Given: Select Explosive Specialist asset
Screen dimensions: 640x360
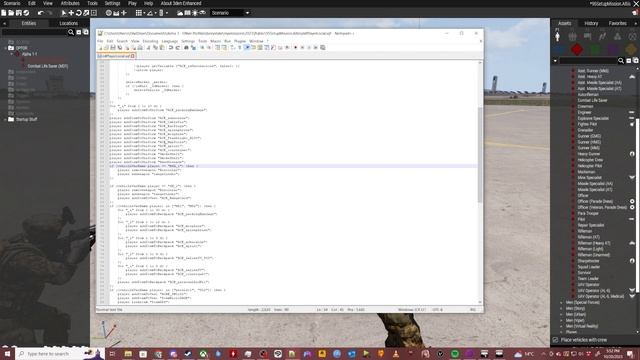Looking at the screenshot, I should pyautogui.click(x=593, y=118).
